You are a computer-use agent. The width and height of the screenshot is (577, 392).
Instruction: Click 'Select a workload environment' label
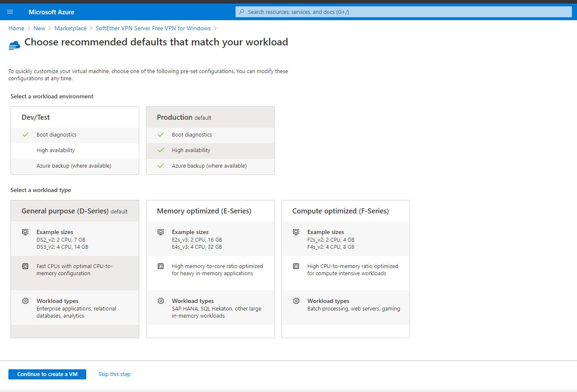(x=52, y=96)
